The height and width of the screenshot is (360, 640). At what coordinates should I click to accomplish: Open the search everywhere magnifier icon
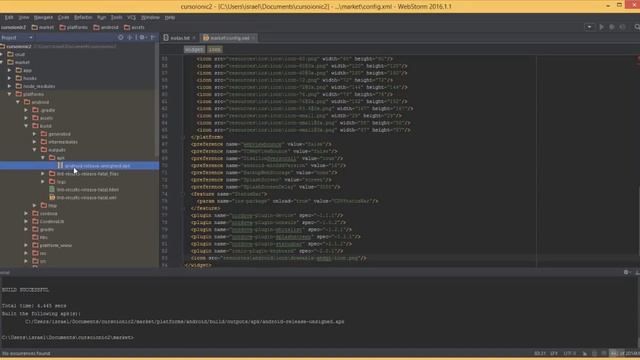[637, 27]
